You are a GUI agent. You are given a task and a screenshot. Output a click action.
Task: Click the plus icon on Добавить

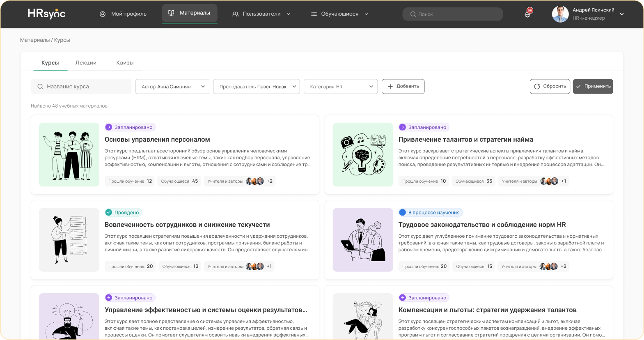(390, 87)
